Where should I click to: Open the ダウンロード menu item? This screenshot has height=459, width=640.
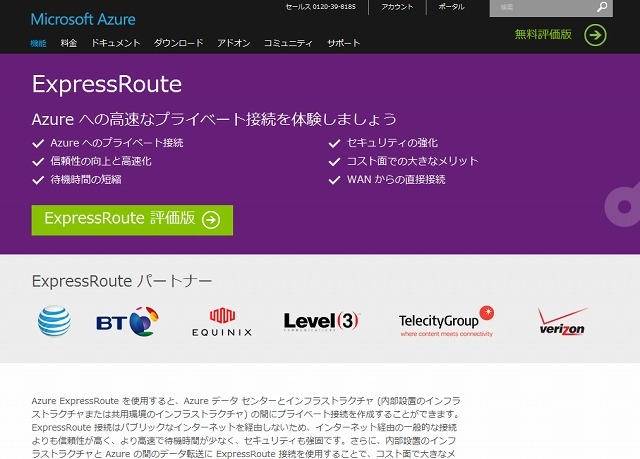coord(178,43)
